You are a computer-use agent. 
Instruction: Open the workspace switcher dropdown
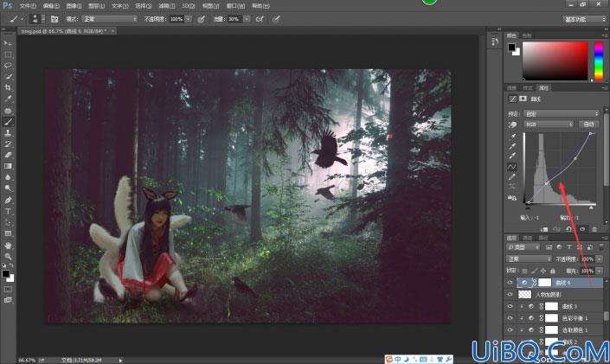585,19
